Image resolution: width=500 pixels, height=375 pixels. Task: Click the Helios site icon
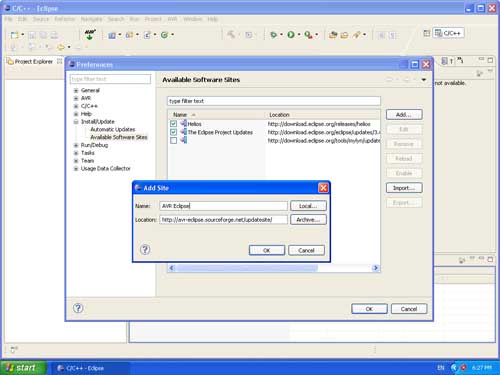tap(183, 123)
